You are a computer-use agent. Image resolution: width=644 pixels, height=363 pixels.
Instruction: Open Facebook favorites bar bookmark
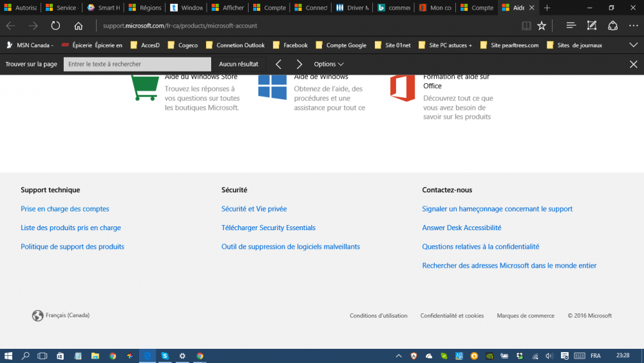pos(290,45)
